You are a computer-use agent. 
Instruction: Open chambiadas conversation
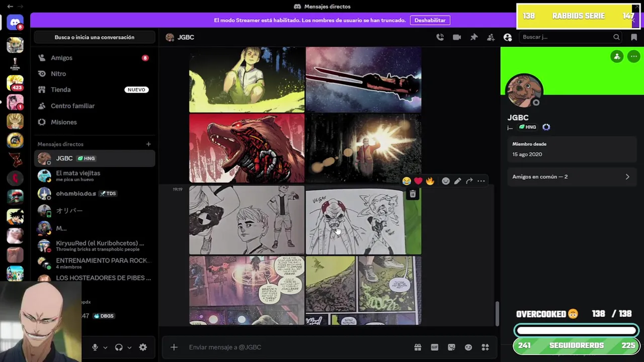pyautogui.click(x=95, y=194)
